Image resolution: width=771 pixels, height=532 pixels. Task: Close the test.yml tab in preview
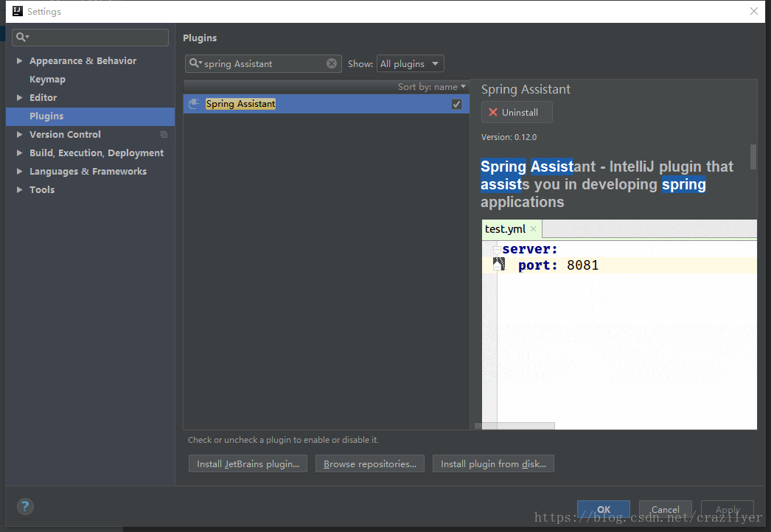point(533,228)
